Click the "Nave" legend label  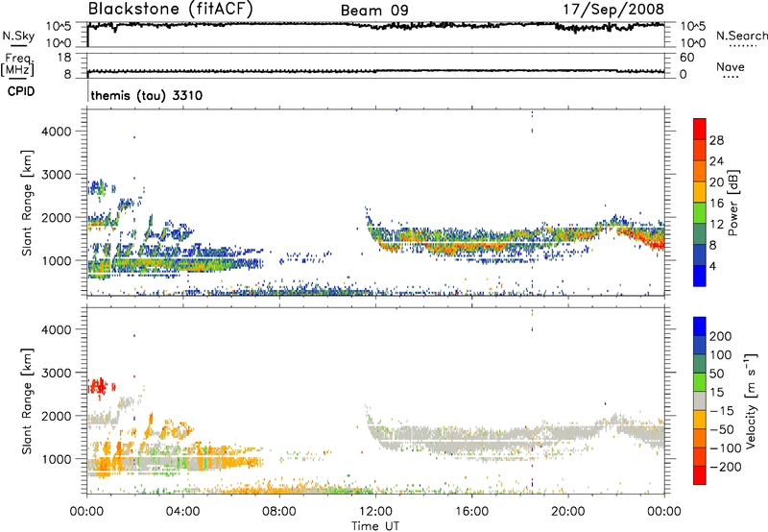pyautogui.click(x=730, y=67)
